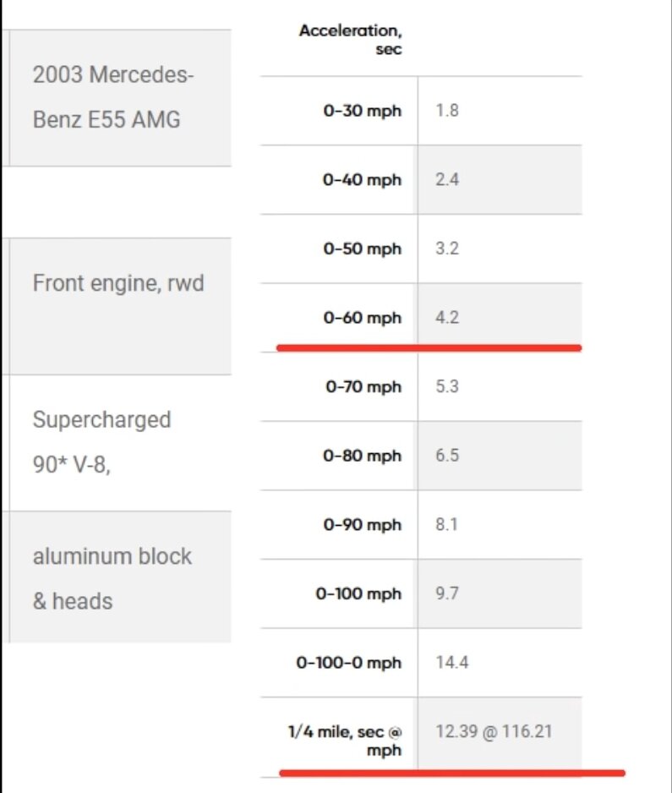Click the 1/4 mile, sec @ mph label

pos(344,740)
